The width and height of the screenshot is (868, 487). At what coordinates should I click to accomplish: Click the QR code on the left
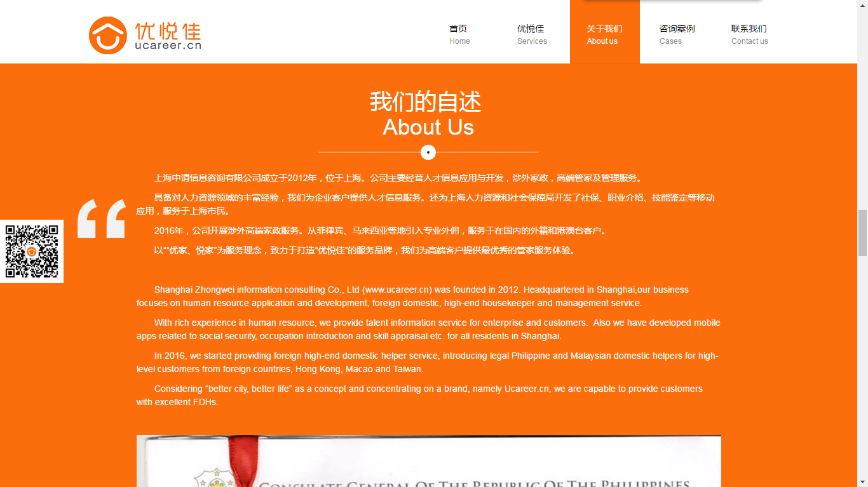pyautogui.click(x=31, y=251)
